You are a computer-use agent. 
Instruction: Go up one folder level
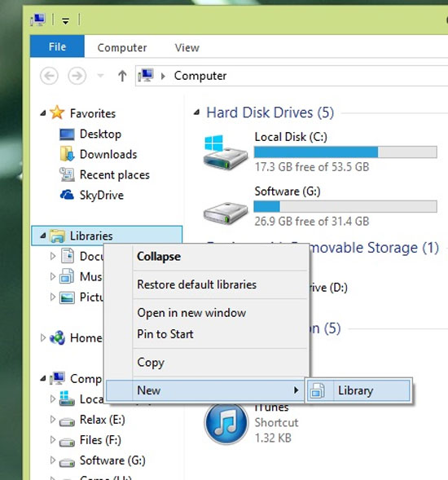(122, 76)
